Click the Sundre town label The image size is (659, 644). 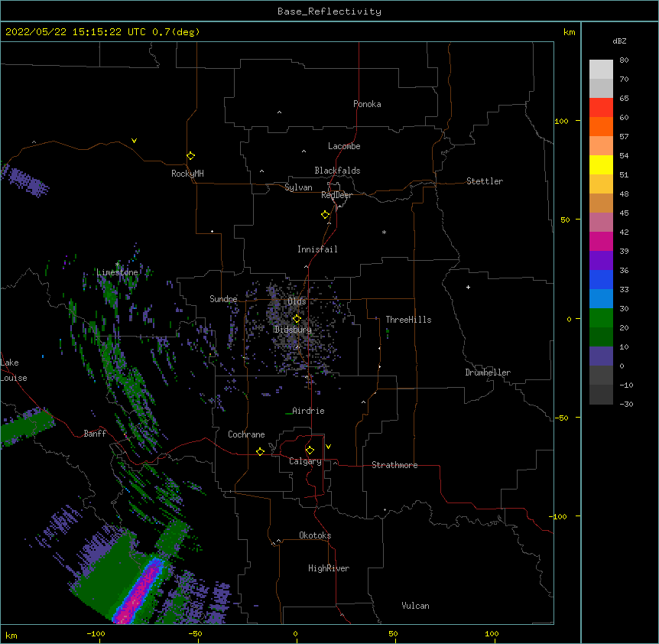pyautogui.click(x=223, y=299)
